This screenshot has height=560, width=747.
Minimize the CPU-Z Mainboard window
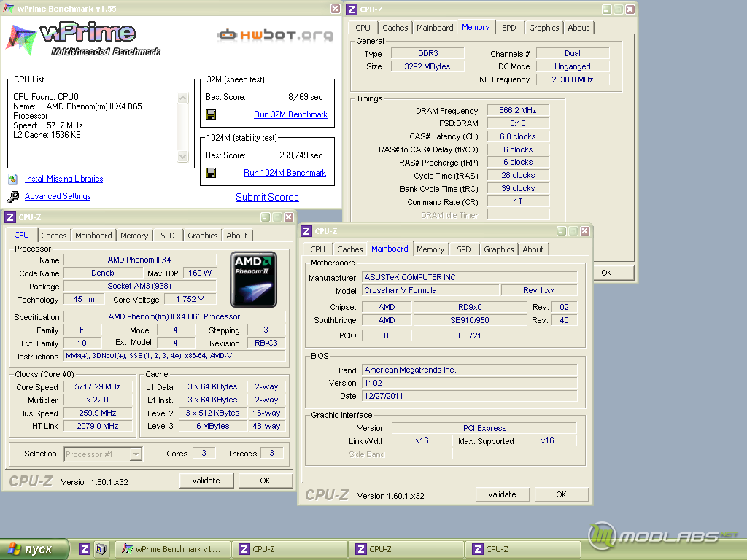(x=562, y=231)
